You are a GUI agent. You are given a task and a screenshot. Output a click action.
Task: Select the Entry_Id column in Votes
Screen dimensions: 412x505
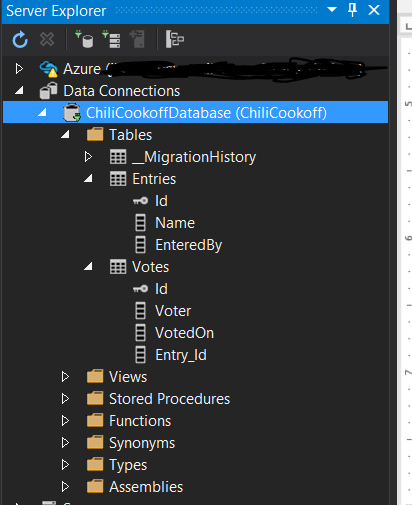coord(181,355)
